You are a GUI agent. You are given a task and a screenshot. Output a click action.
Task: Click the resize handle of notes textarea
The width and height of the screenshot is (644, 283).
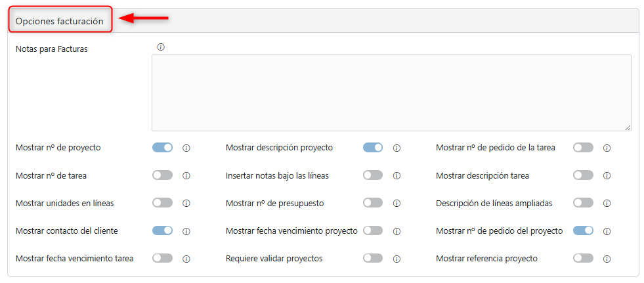coord(628,127)
